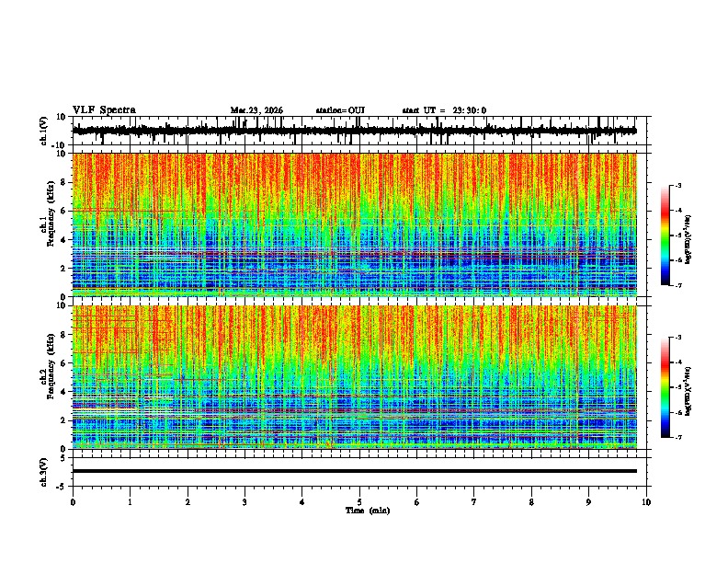Click ch.1 frequency axis tick "8"
This screenshot has height=563, width=728.
pos(65,182)
